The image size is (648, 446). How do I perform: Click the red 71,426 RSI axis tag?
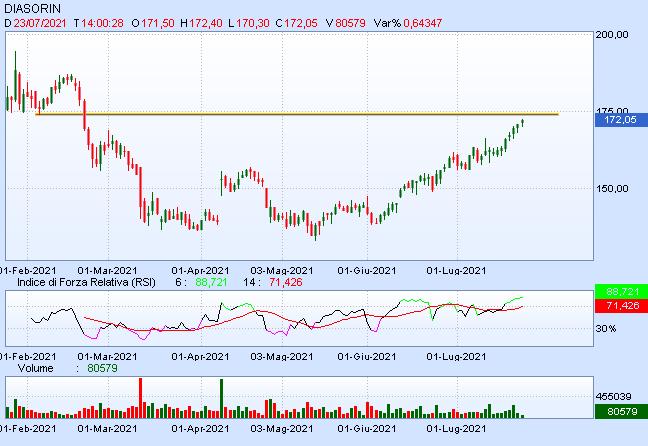[621, 305]
